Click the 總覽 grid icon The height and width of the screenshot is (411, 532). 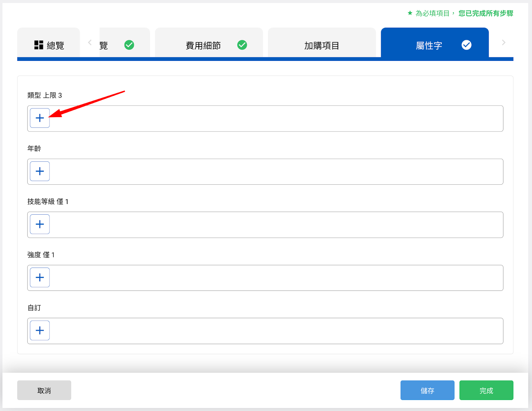tap(39, 45)
